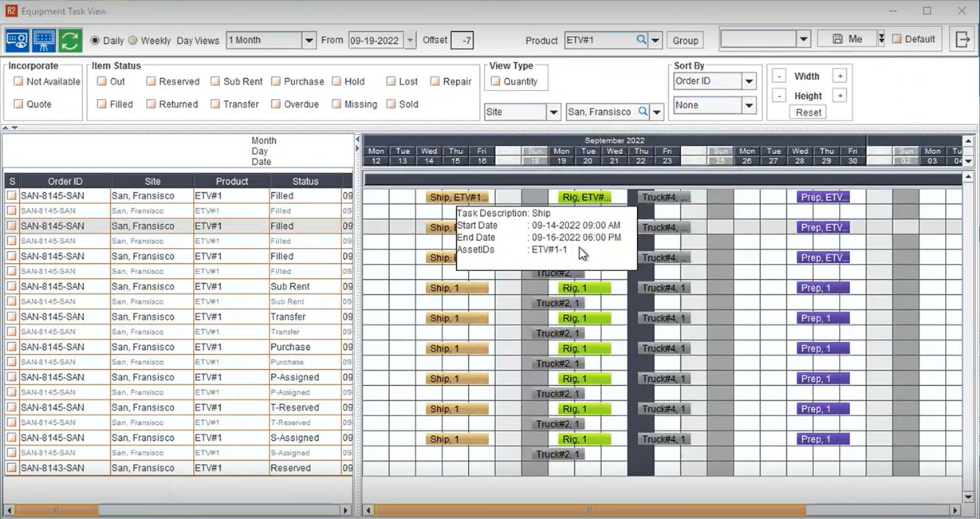Decrease row height with minus button
The width and height of the screenshot is (980, 519).
coord(778,96)
